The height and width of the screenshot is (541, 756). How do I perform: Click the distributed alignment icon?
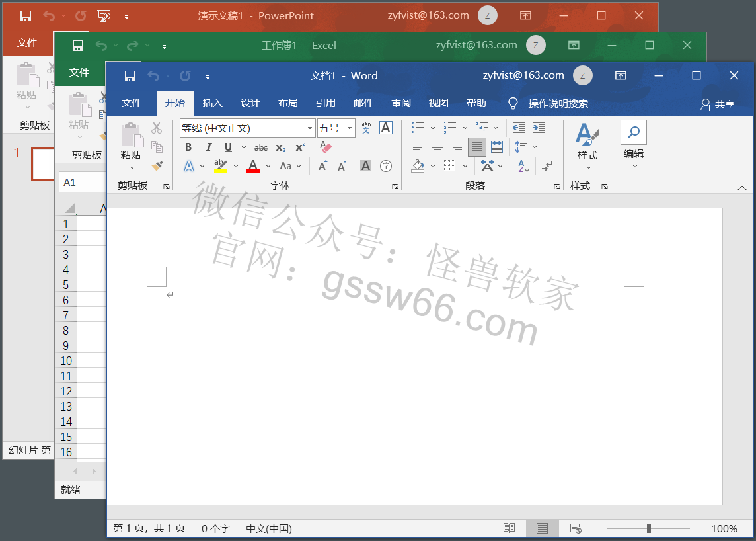pyautogui.click(x=496, y=147)
